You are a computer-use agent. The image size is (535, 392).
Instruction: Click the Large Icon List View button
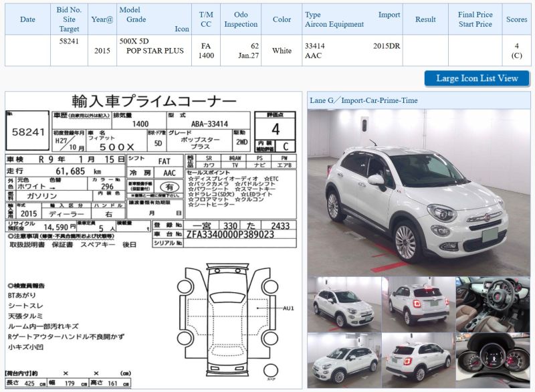(477, 78)
